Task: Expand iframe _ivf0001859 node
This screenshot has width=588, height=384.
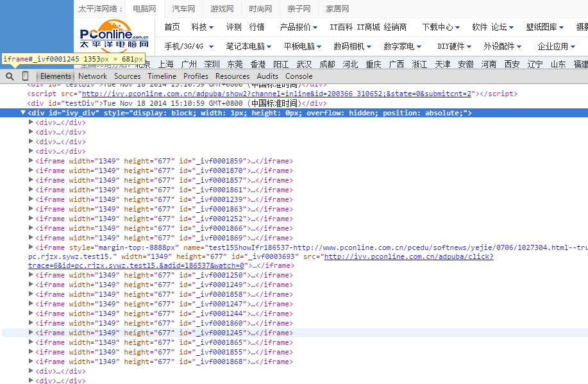Action: point(31,160)
